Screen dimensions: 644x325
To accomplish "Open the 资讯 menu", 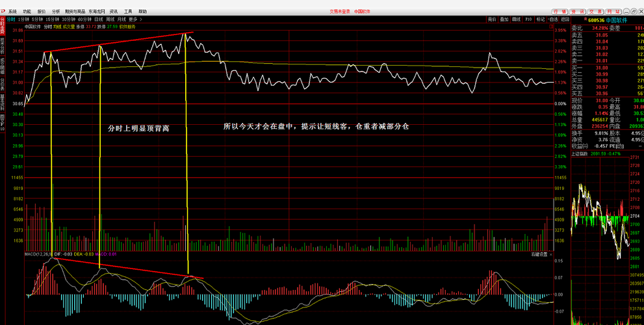I will pyautogui.click(x=114, y=12).
